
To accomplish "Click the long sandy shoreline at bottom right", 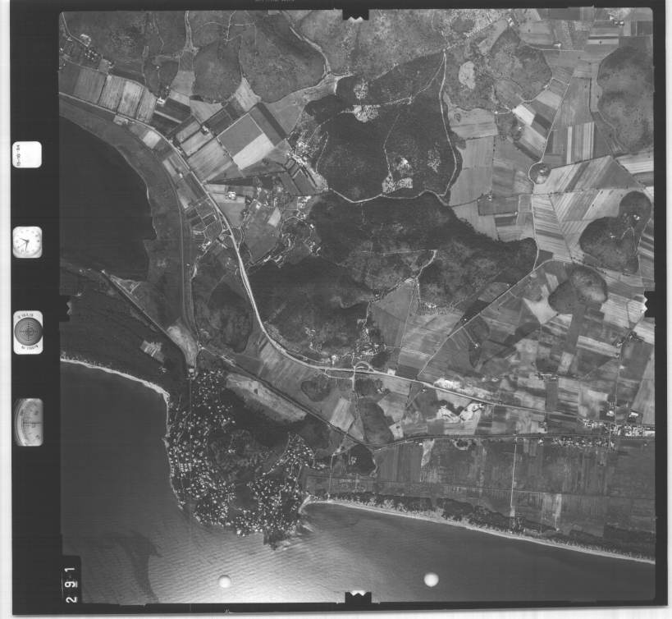I will tap(492, 528).
